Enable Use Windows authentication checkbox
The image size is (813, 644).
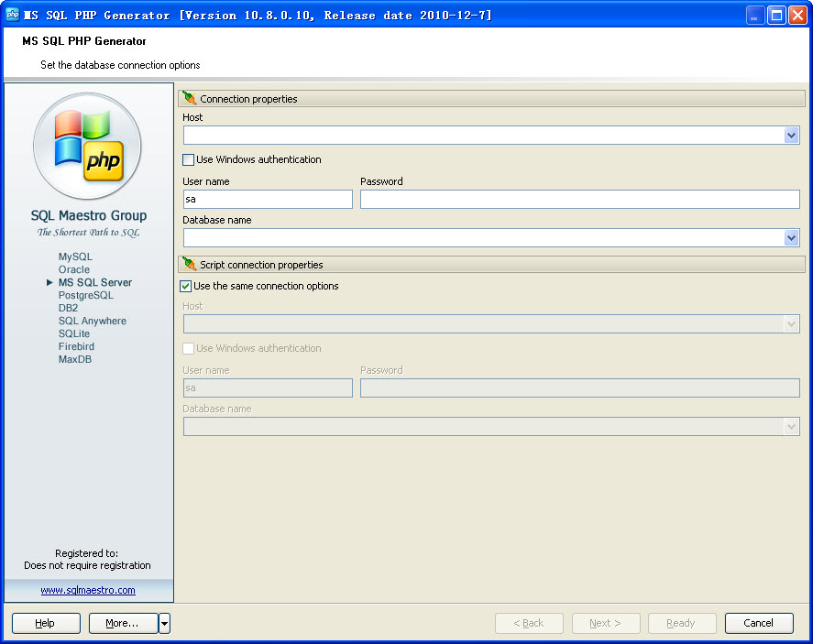click(x=189, y=160)
